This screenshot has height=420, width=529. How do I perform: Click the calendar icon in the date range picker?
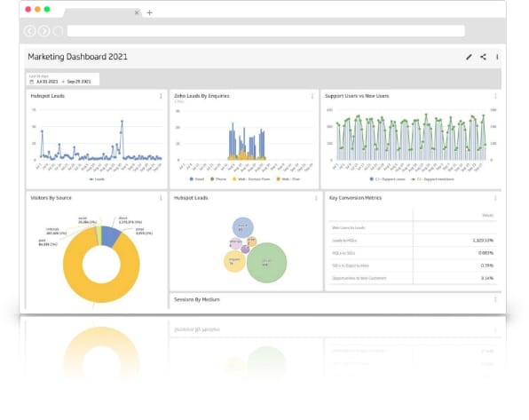click(x=32, y=82)
